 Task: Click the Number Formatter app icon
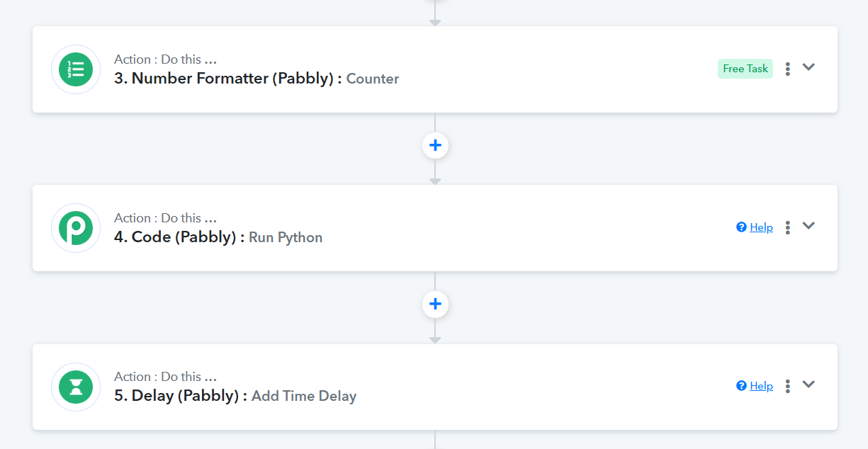point(76,69)
